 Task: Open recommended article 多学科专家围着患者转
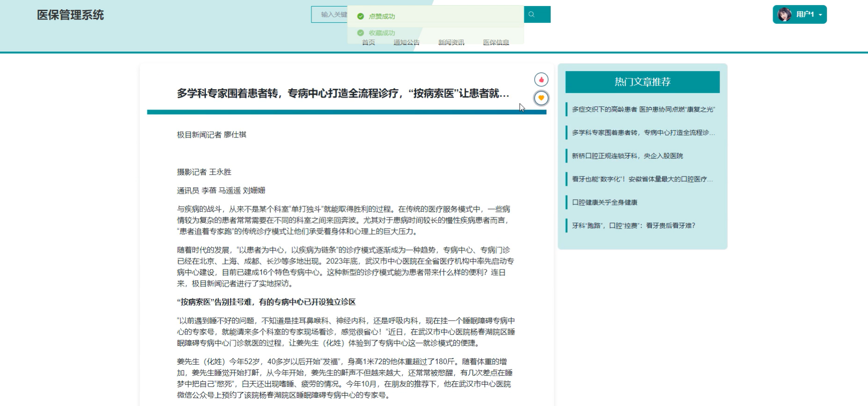click(x=643, y=132)
